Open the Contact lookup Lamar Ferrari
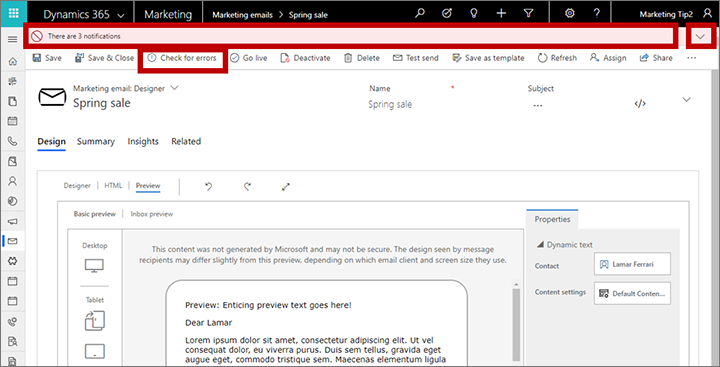 [632, 264]
